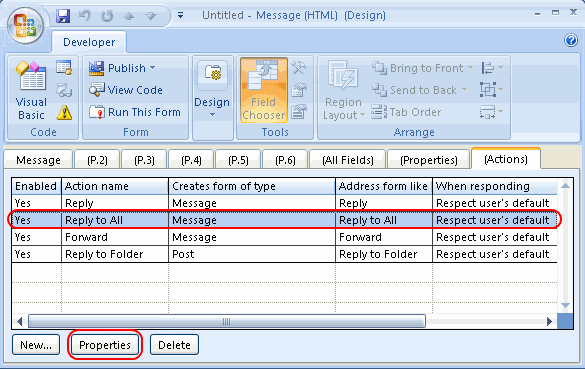Click the Advanced Properties icon in Tools
The width and height of the screenshot is (585, 369).
point(299,112)
